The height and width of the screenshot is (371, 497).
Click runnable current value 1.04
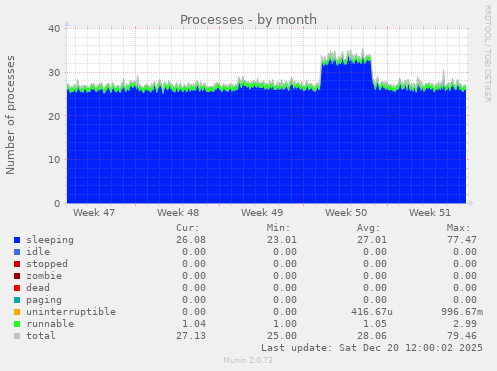pyautogui.click(x=194, y=324)
